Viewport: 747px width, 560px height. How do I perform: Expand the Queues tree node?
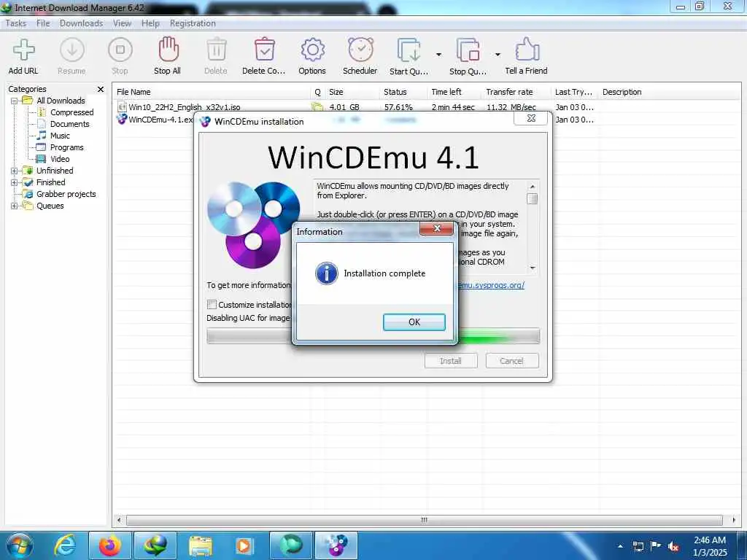click(15, 206)
